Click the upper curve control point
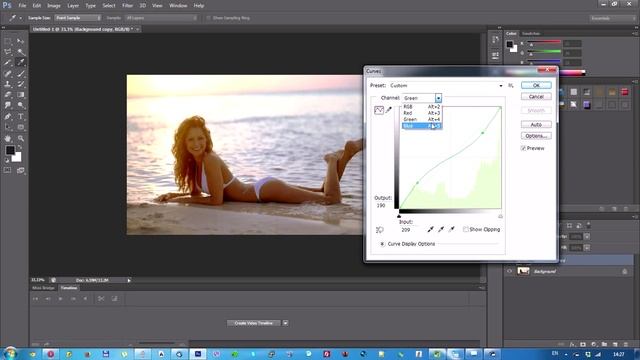The image size is (640, 360). point(483,133)
